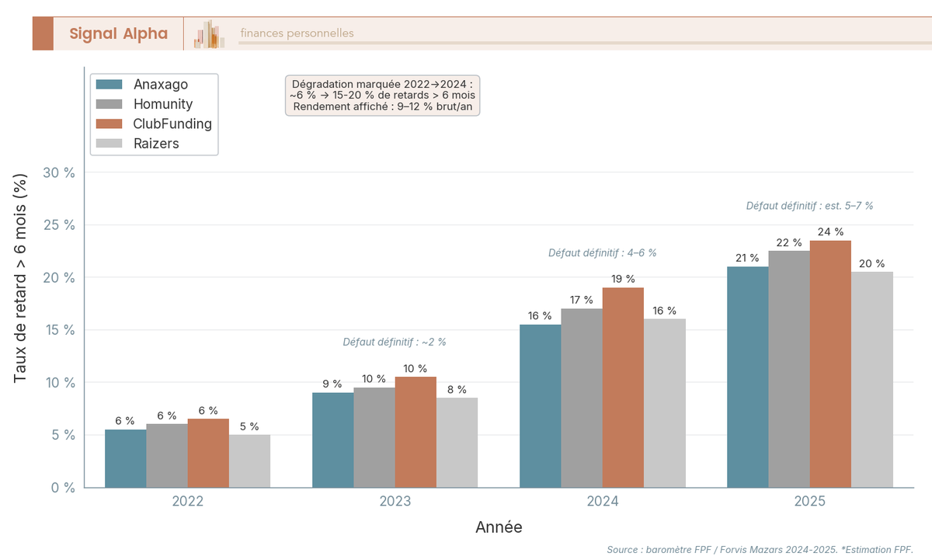This screenshot has width=932, height=560.
Task: Select the Homunity gray legend swatch
Action: [109, 104]
